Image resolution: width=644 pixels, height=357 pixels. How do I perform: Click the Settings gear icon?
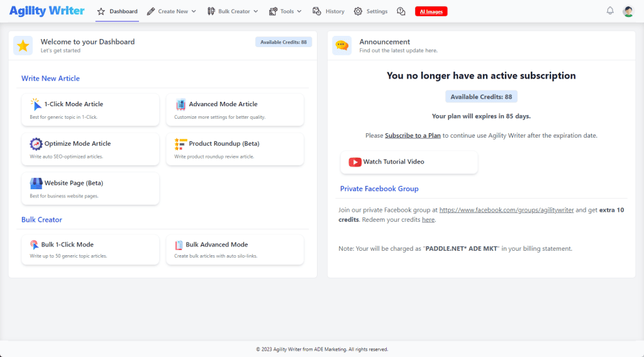358,11
